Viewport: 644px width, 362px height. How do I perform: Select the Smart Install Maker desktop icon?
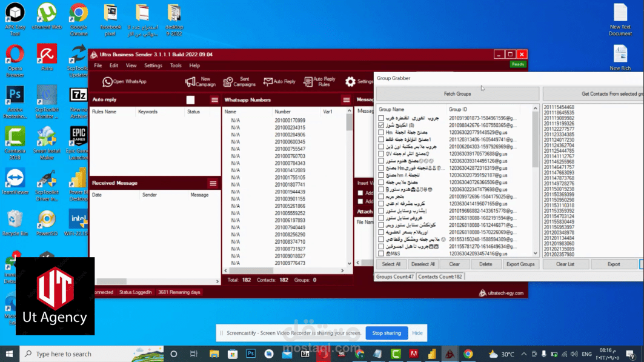tap(47, 143)
